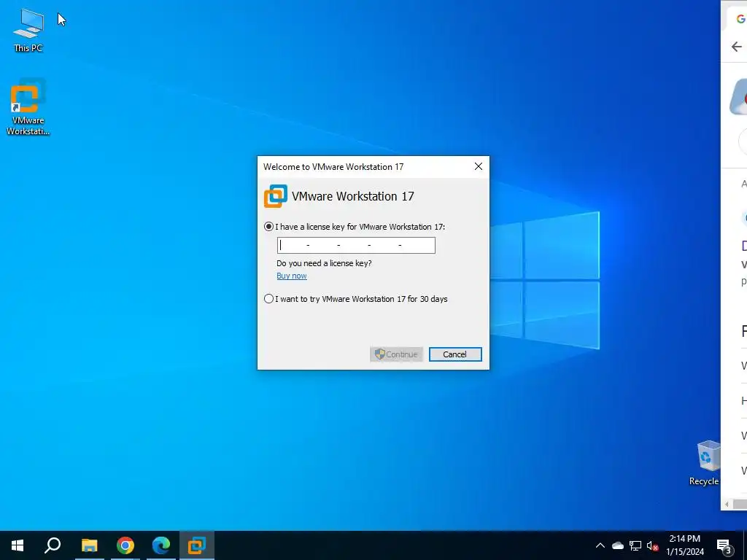This screenshot has width=747, height=560.
Task: Show hidden system tray icons
Action: click(x=600, y=545)
